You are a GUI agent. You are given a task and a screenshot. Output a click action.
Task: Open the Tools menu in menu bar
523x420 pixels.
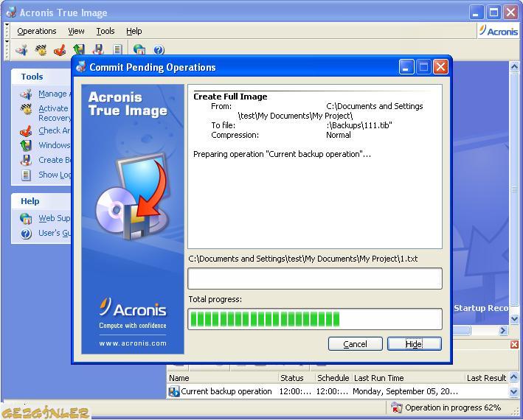[105, 31]
